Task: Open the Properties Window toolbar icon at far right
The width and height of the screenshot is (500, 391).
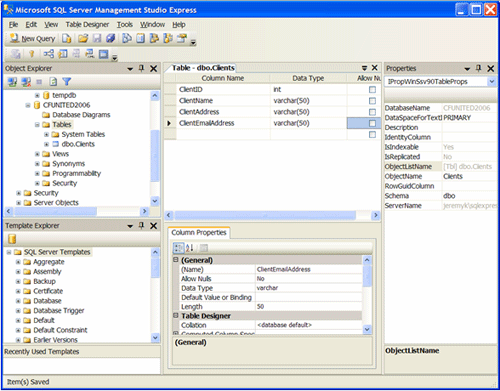Action: [182, 39]
